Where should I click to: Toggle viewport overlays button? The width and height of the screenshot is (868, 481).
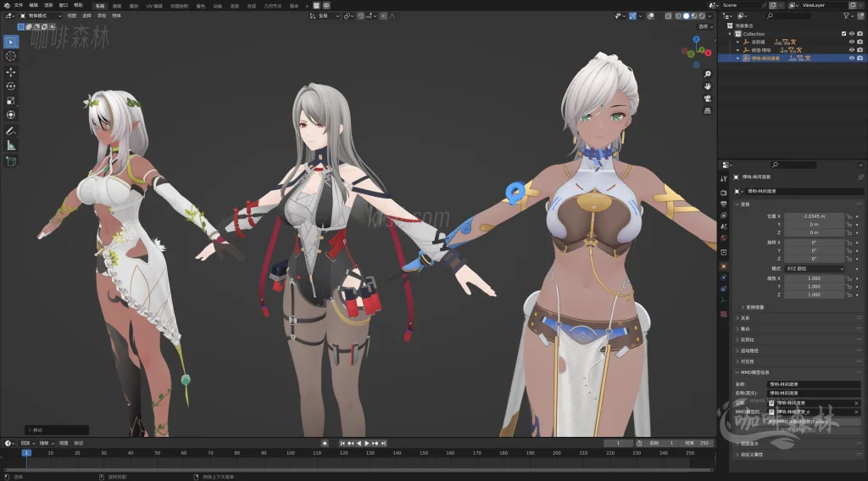[x=650, y=16]
